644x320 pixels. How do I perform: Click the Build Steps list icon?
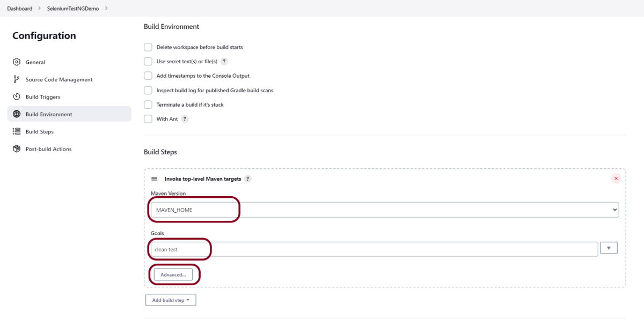pyautogui.click(x=17, y=131)
